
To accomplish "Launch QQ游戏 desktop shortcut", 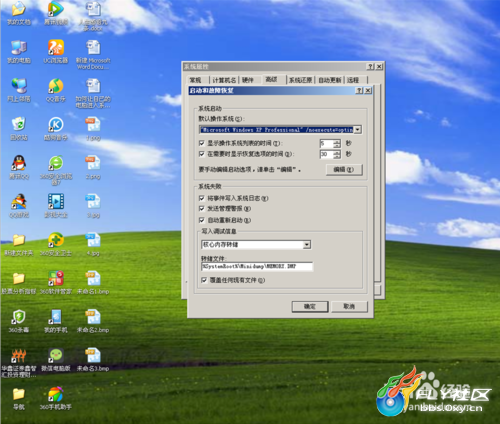I will (x=19, y=202).
